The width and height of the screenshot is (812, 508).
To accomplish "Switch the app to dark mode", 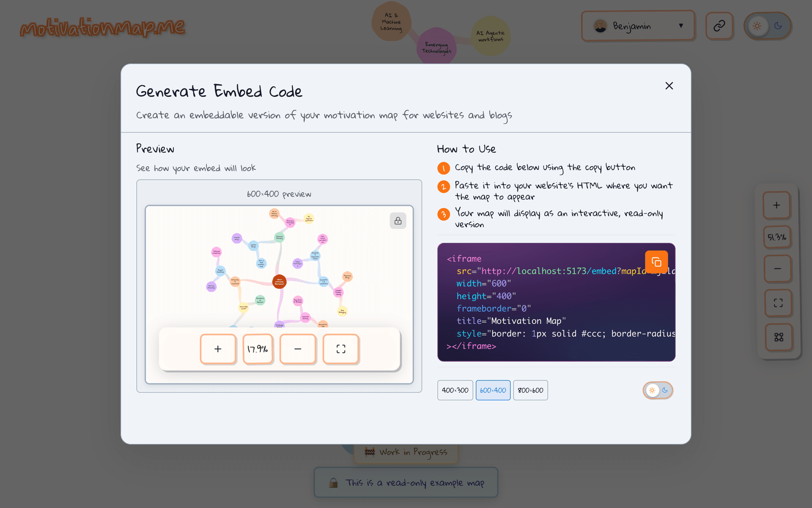I will [x=778, y=26].
